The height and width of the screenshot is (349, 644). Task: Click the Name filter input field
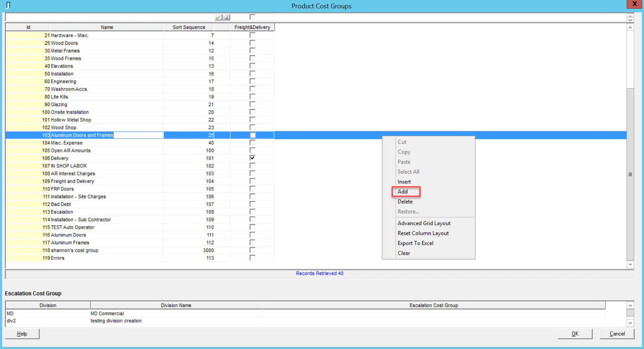coord(107,17)
